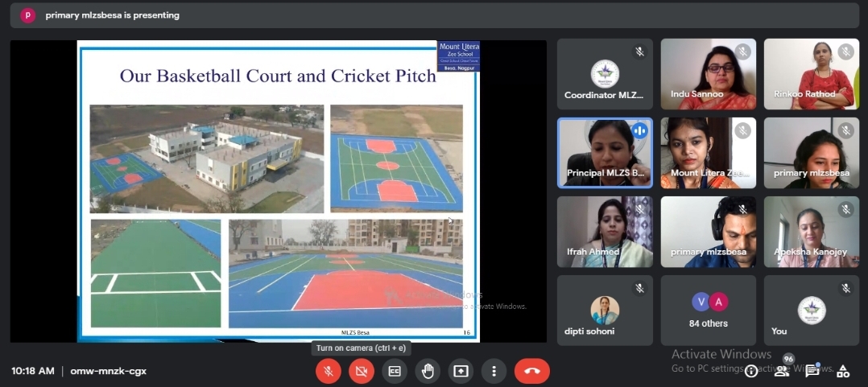Click muted mic icon on Ifrah Ahmed tile

click(639, 210)
